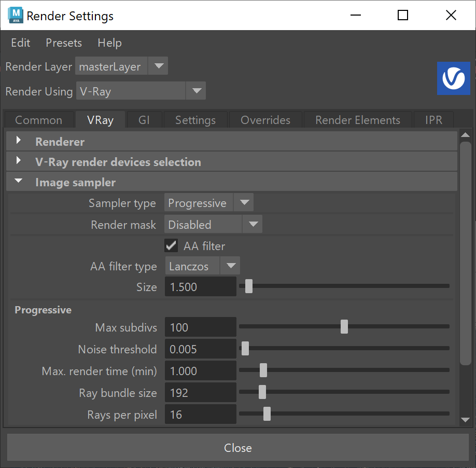The image size is (476, 468).
Task: Click the Ray bundle size value field
Action: pos(201,393)
